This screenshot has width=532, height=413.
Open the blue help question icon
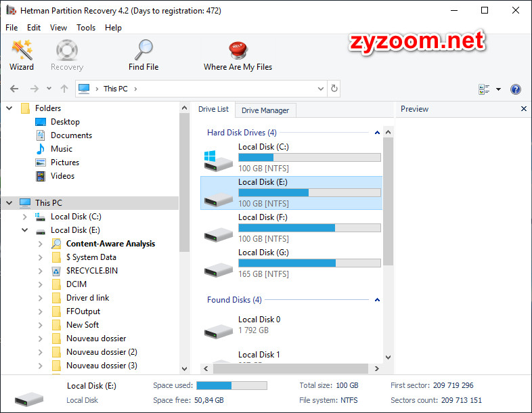pos(515,89)
